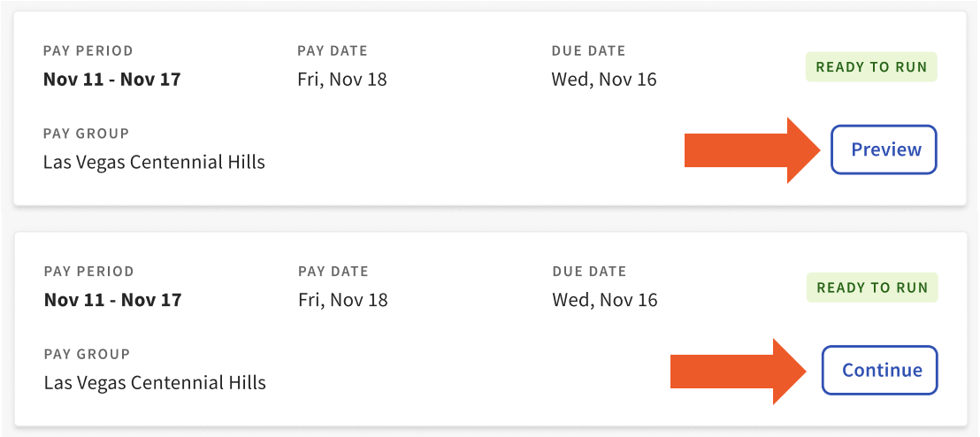The width and height of the screenshot is (980, 437).
Task: Open Las Vegas Centennial Hills in the Continue card
Action: click(155, 383)
